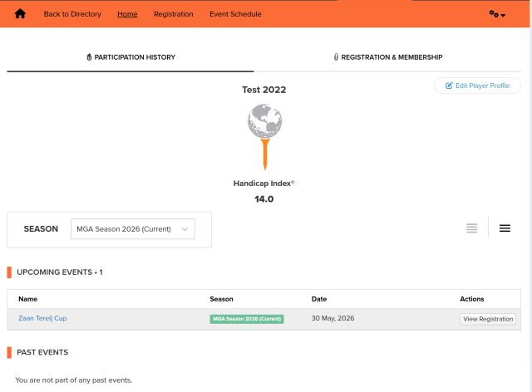Image resolution: width=532 pixels, height=392 pixels.
Task: Click the Season column header
Action: 221,299
